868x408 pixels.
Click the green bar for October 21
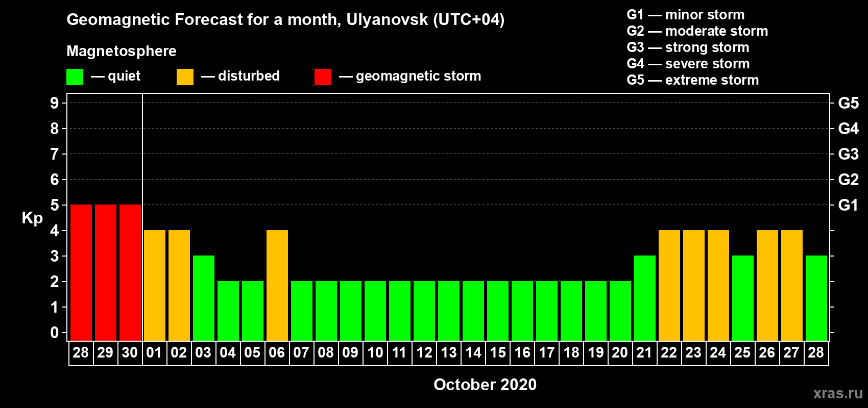pyautogui.click(x=645, y=298)
